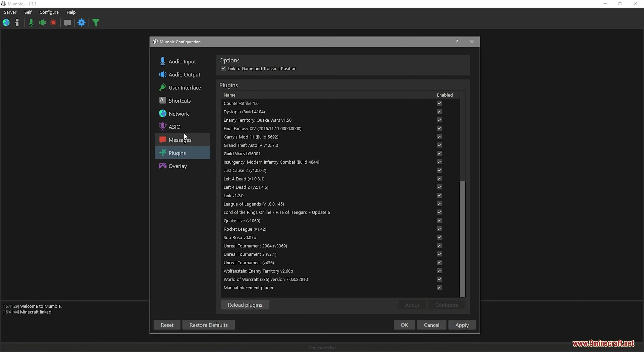This screenshot has width=644, height=352.
Task: Click the Network globe icon in sidebar
Action: click(163, 113)
